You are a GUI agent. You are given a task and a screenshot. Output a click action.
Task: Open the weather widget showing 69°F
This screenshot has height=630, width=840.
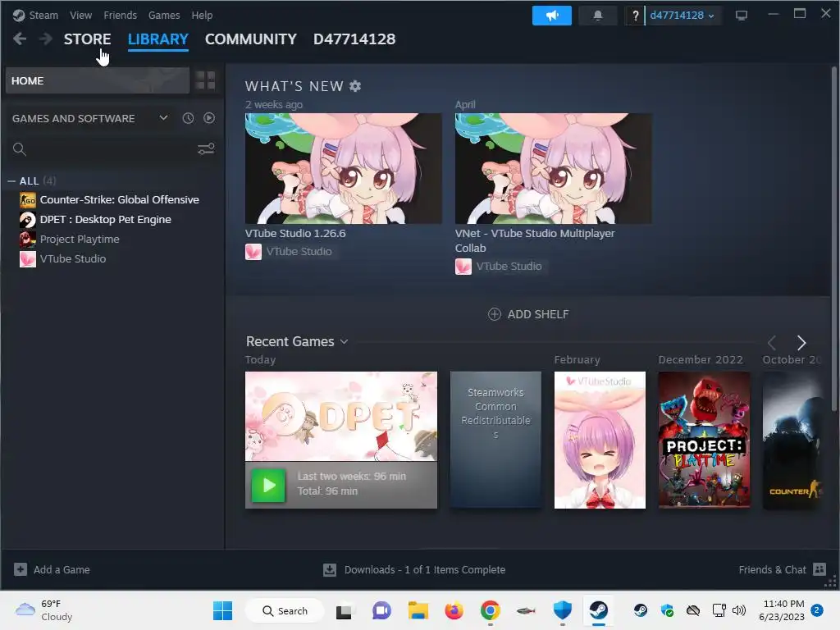tap(44, 610)
